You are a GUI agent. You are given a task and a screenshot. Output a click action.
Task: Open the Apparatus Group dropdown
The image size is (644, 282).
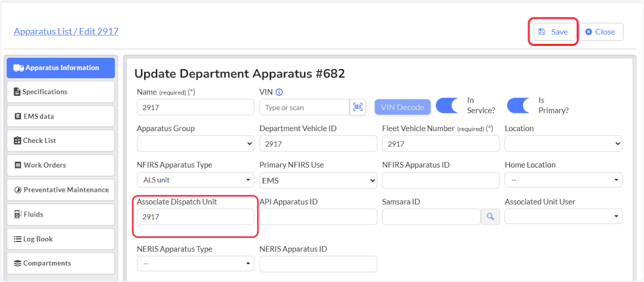coord(195,143)
